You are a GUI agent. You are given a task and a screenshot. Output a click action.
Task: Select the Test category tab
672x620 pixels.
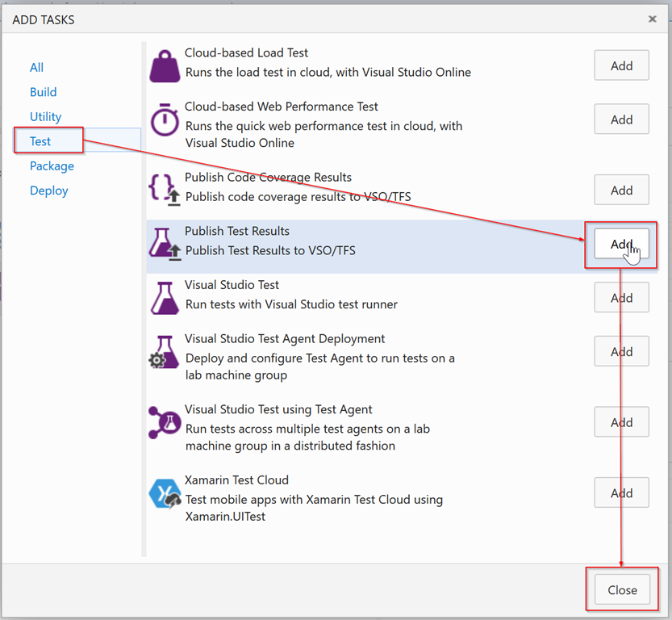(40, 141)
